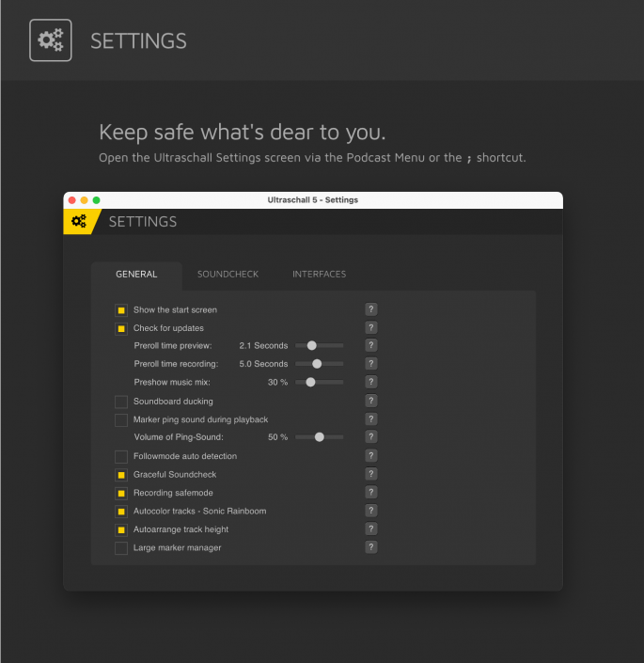Select the General tab

(136, 275)
